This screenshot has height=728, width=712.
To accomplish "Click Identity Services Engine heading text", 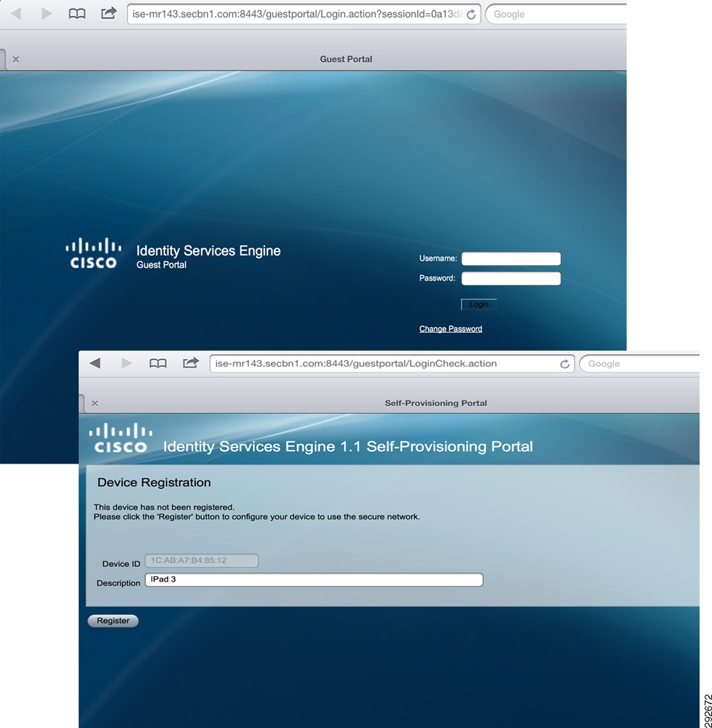I will click(208, 251).
